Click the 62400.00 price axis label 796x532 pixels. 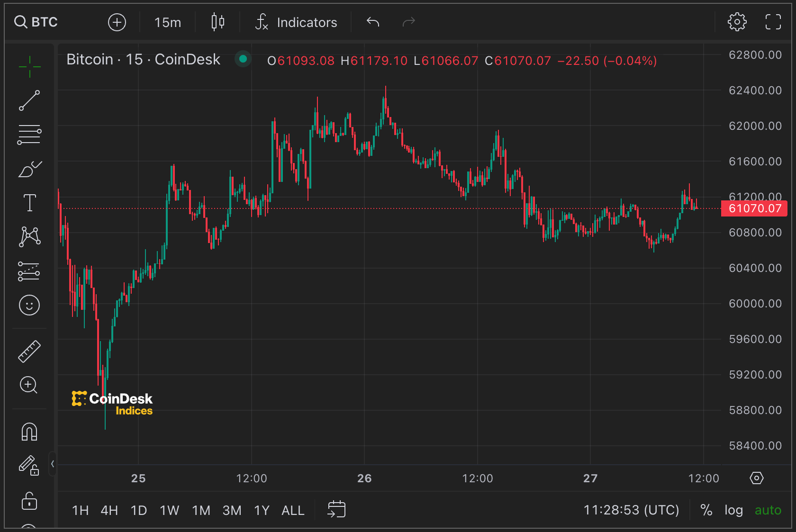tap(755, 90)
